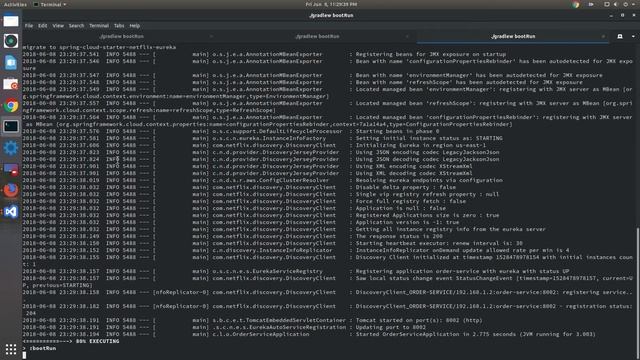Open the View menu
This screenshot has height=360, width=640.
click(x=58, y=26)
